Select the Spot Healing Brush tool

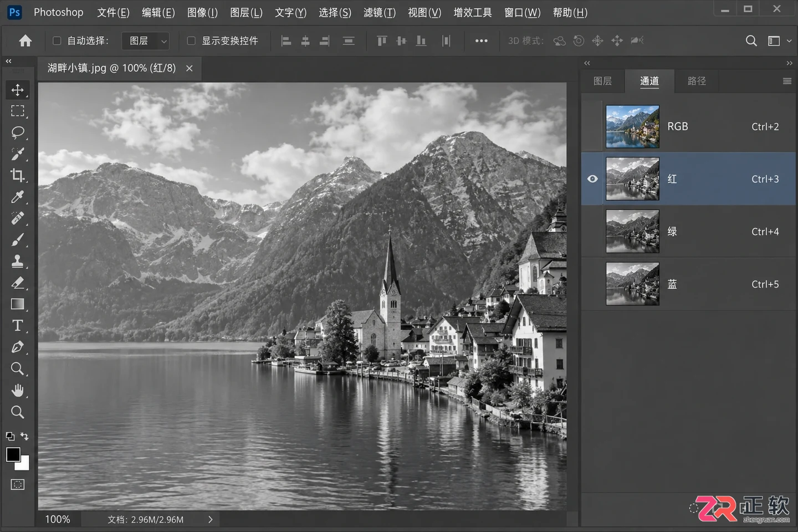click(17, 218)
